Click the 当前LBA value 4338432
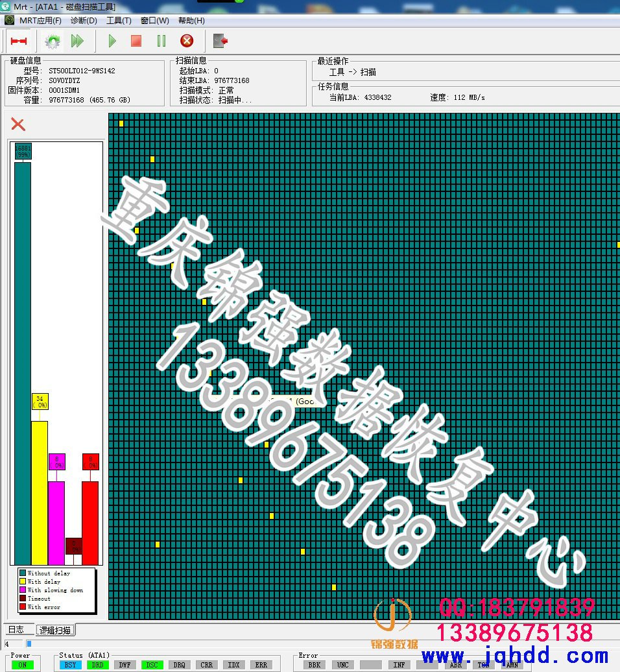620x672 pixels. 378,97
